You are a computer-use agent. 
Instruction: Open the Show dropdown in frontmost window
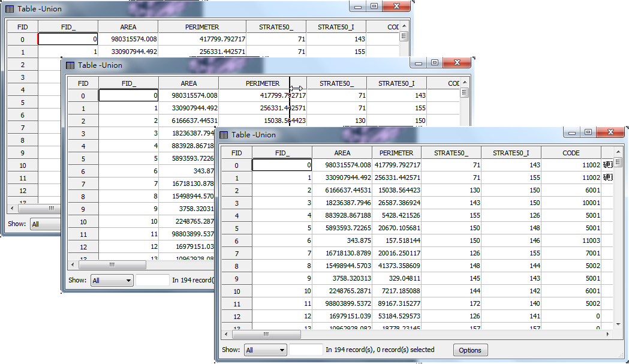point(265,350)
